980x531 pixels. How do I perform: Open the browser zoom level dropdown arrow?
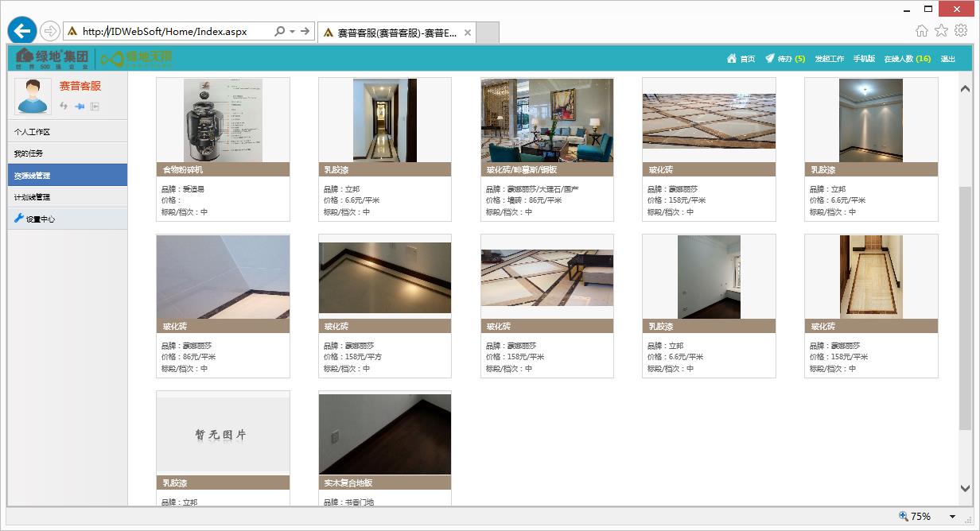tap(952, 517)
